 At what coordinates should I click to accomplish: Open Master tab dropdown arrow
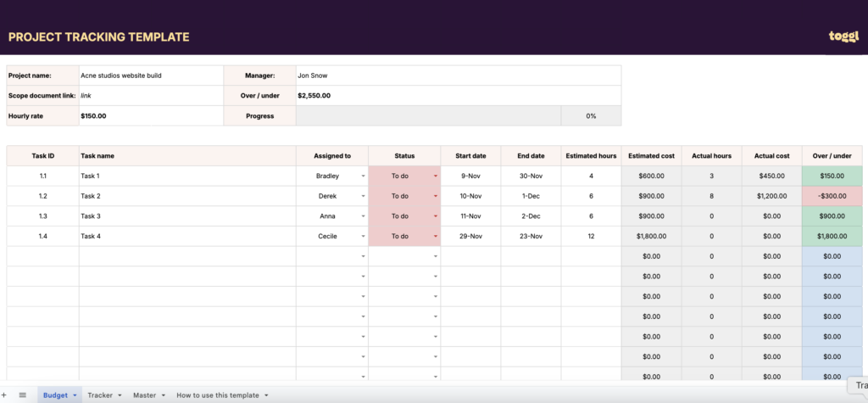point(164,395)
